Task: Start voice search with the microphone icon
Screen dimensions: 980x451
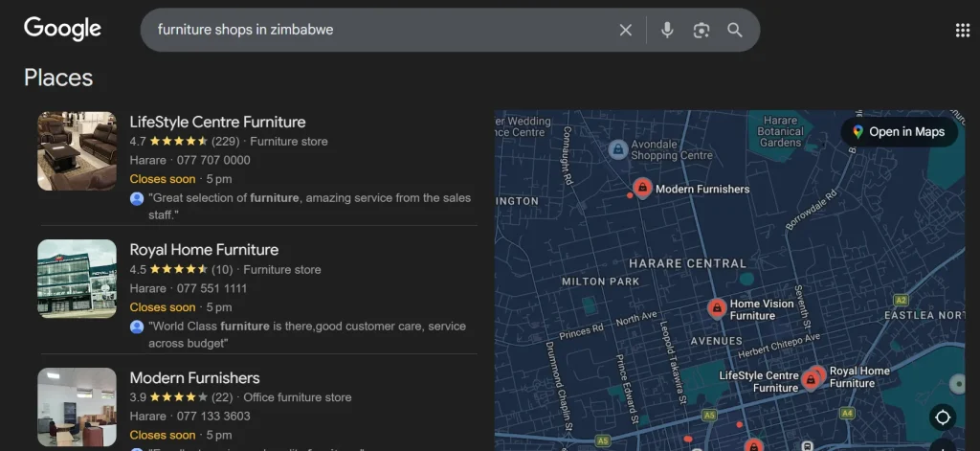Action: pos(667,30)
